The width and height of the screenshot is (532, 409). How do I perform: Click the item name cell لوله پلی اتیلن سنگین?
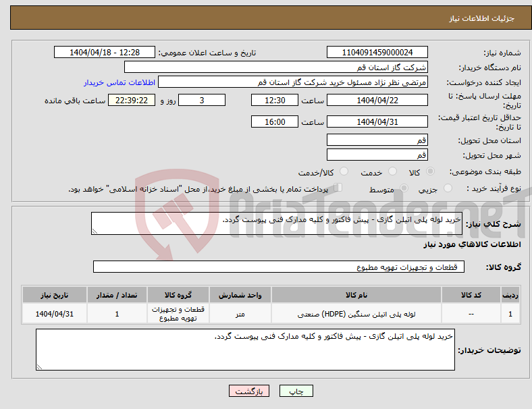click(356, 314)
